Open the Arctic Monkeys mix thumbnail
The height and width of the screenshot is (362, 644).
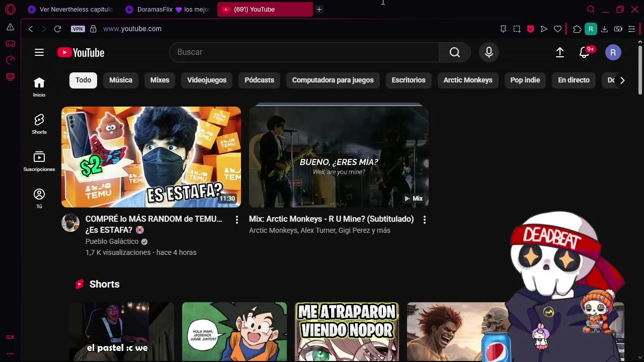(339, 156)
